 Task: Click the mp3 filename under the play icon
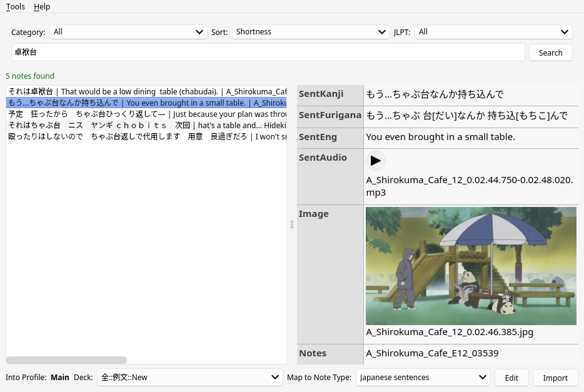click(x=468, y=185)
